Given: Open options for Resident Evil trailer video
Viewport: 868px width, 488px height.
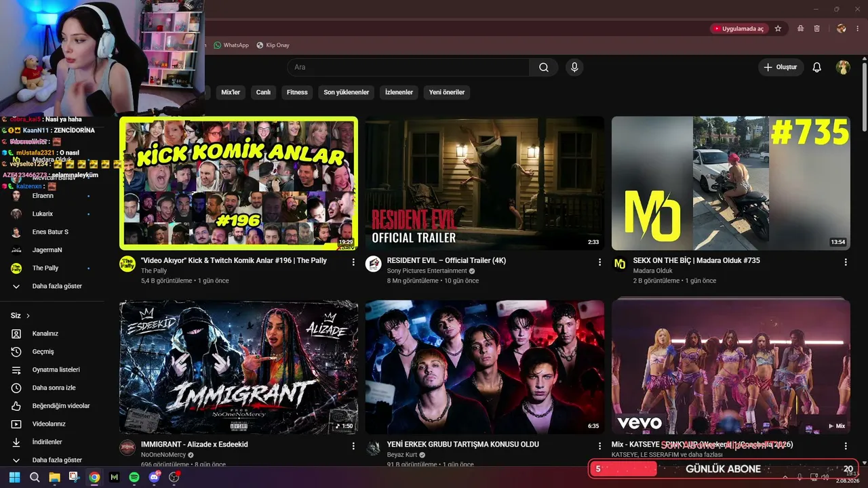Looking at the screenshot, I should pos(599,262).
